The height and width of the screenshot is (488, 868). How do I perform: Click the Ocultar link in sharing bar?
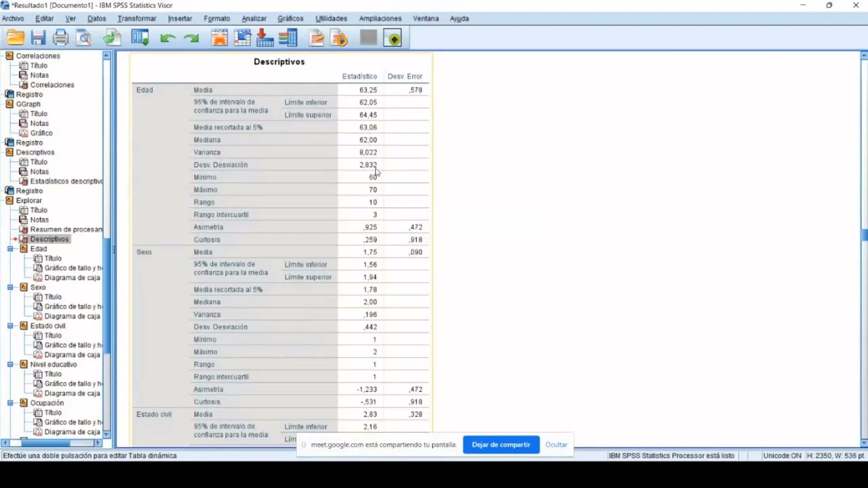[x=556, y=445]
